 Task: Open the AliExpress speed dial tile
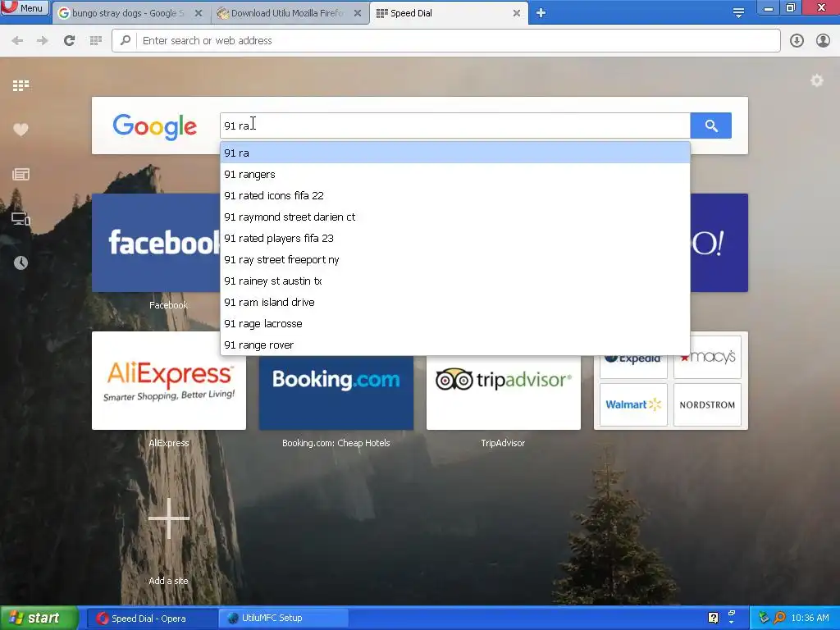(x=169, y=381)
